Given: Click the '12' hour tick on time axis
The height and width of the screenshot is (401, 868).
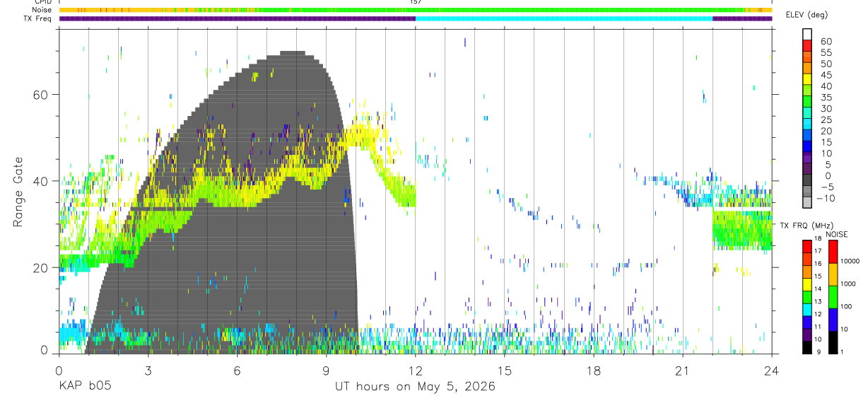Looking at the screenshot, I should (x=415, y=371).
